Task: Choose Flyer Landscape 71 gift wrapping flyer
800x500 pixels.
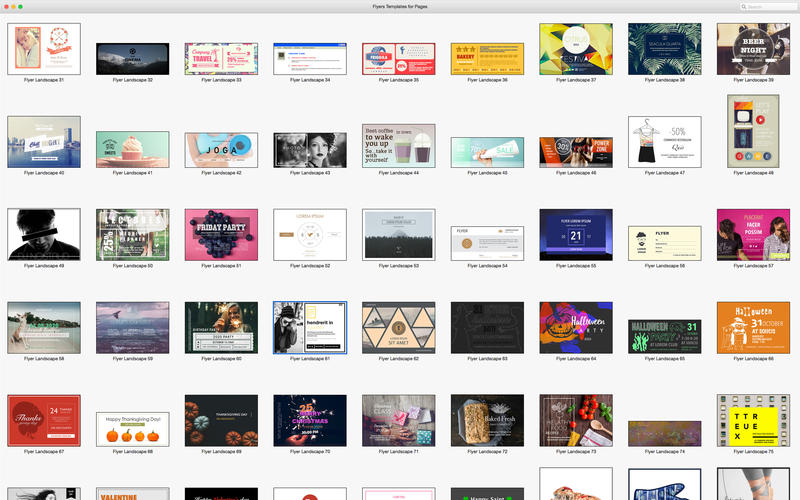Action: [398, 420]
